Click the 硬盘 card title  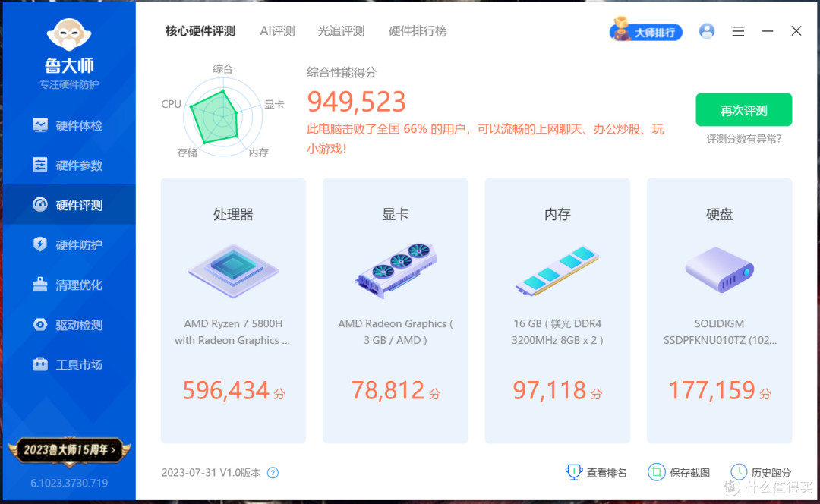720,214
